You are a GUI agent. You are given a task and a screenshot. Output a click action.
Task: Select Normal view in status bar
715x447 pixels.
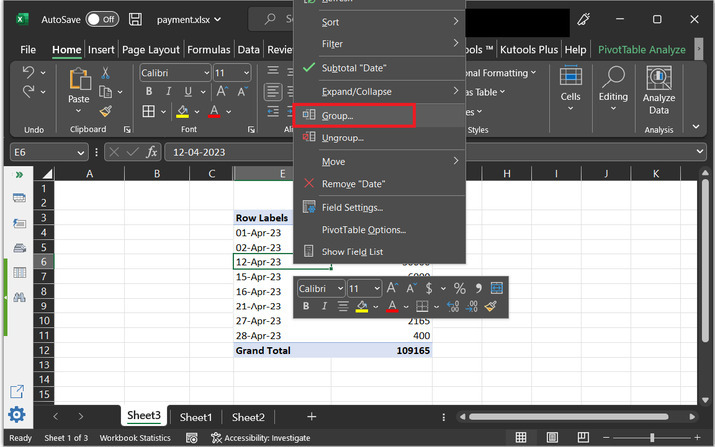[x=521, y=437]
